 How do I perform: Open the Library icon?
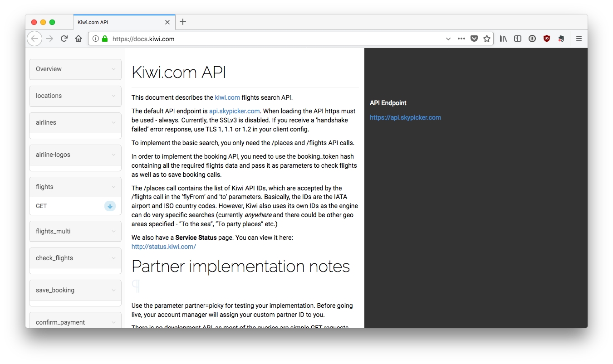click(503, 39)
